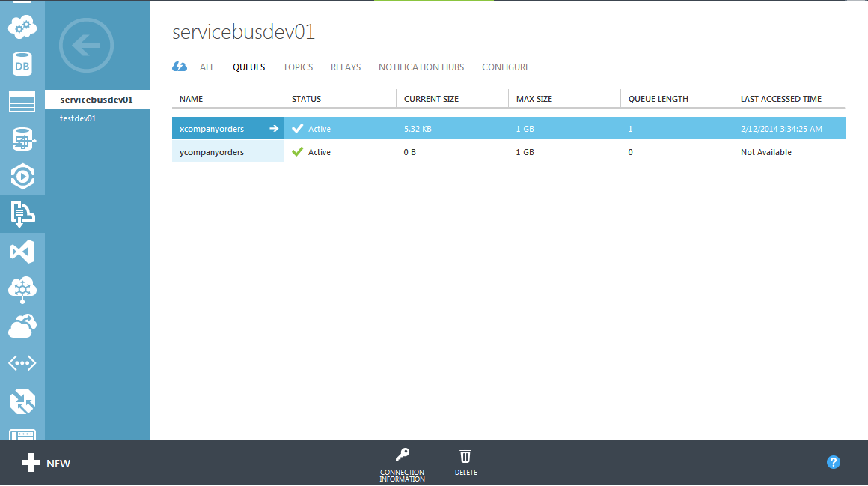
Task: Open Traffic Manager arrows icon
Action: tap(22, 402)
